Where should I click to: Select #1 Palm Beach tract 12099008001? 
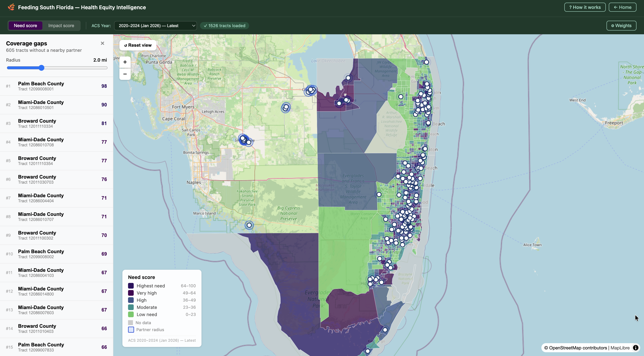(56, 86)
